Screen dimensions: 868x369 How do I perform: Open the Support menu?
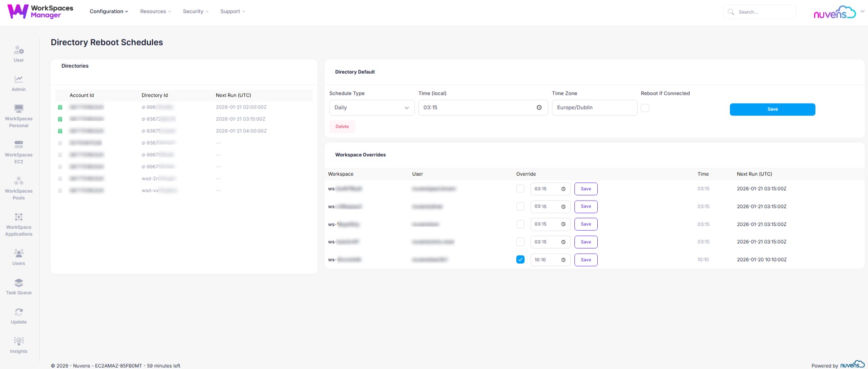(x=232, y=11)
